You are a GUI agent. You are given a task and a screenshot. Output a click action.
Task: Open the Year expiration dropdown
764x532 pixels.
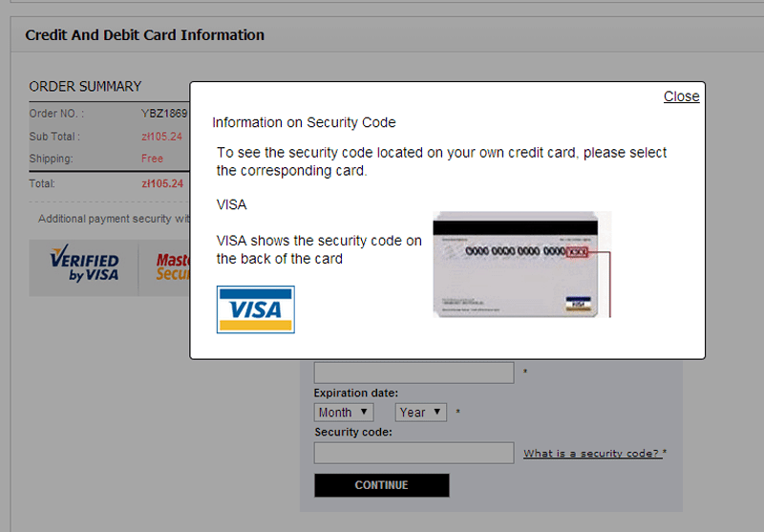[420, 413]
